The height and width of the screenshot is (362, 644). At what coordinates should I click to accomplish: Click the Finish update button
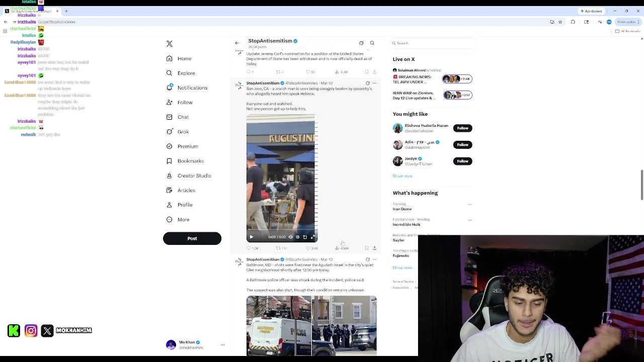tap(627, 22)
